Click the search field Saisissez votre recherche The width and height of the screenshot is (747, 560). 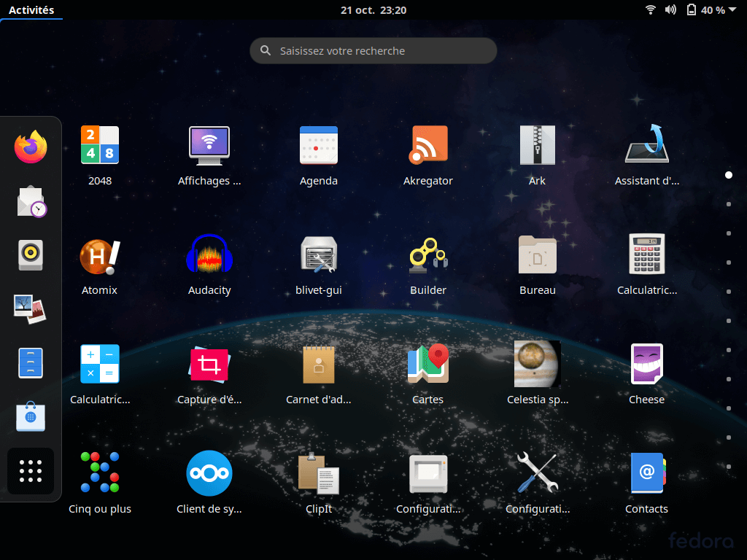coord(373,50)
